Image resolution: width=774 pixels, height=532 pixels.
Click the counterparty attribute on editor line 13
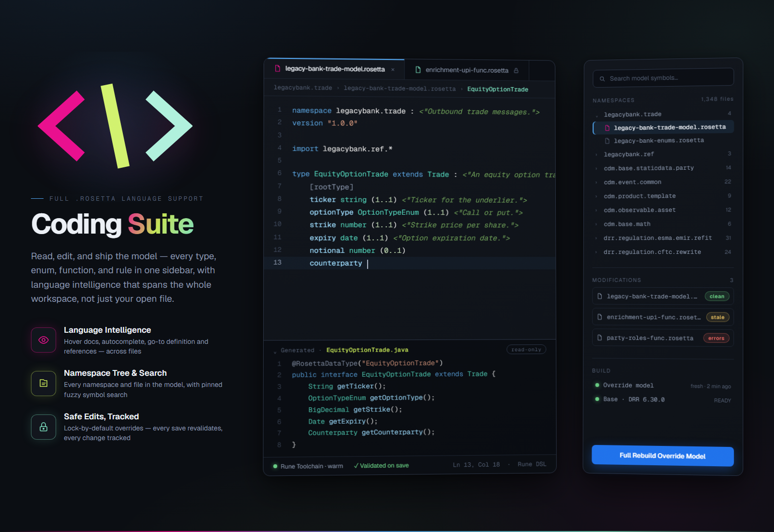pos(336,263)
